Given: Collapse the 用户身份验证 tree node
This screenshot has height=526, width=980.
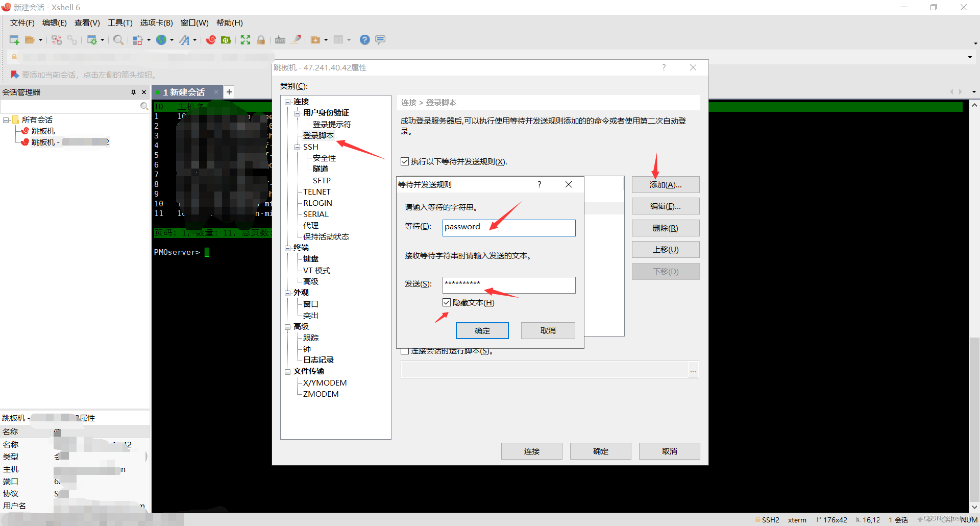Looking at the screenshot, I should (297, 113).
